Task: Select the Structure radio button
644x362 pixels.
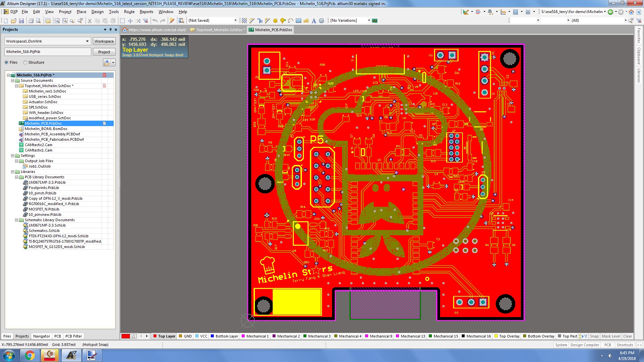Action: [x=25, y=62]
